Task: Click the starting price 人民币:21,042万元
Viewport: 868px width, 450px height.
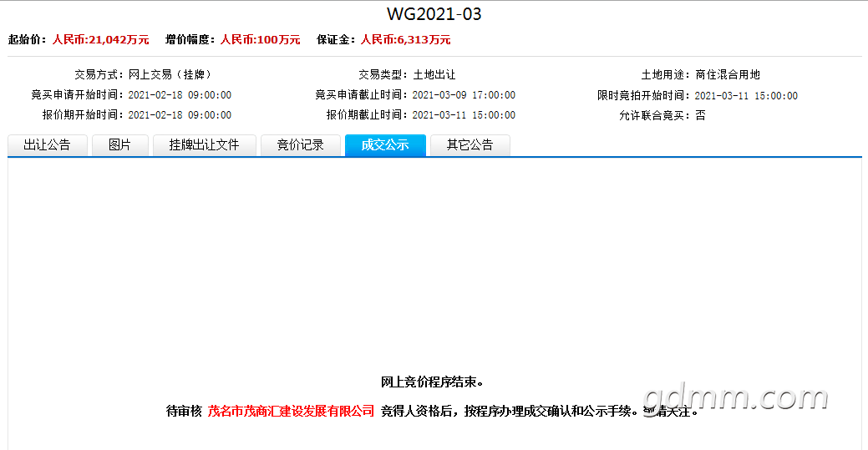Action: pos(100,39)
